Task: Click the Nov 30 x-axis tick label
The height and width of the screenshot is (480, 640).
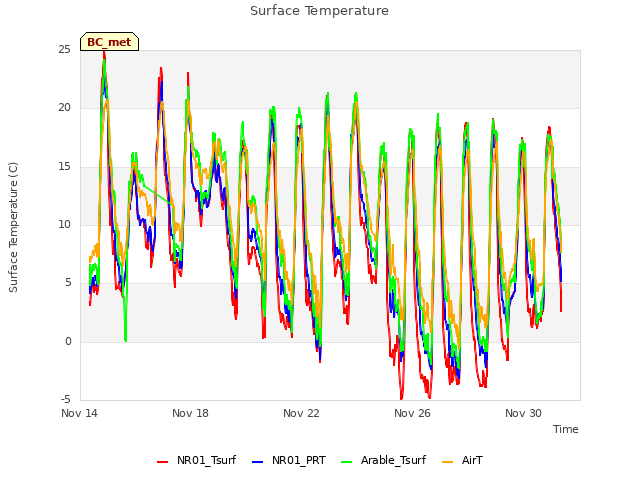Action: point(523,413)
